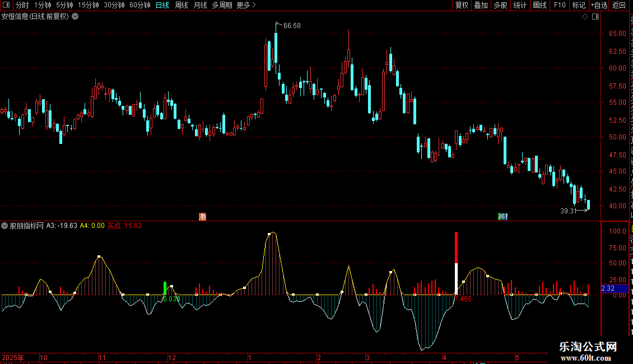Viewport: 633px width, 364px height.
Task: Select the 1分钟 period
Action: coord(43,5)
